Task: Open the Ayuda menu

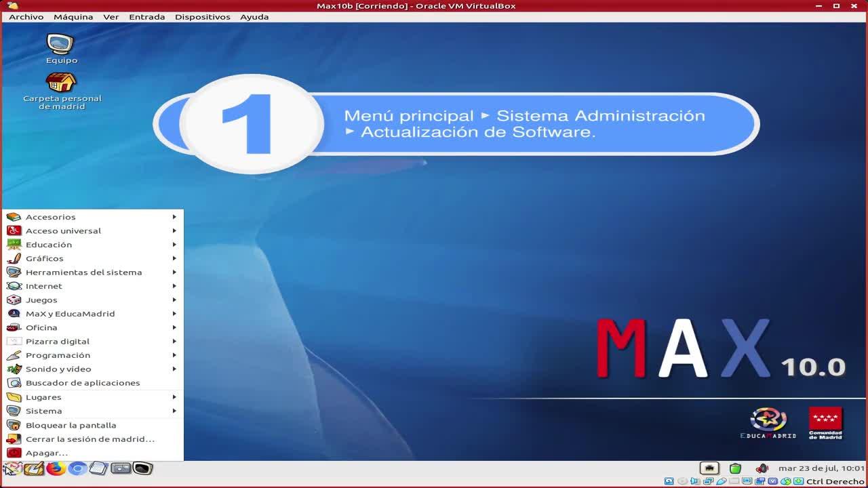Action: 254,17
